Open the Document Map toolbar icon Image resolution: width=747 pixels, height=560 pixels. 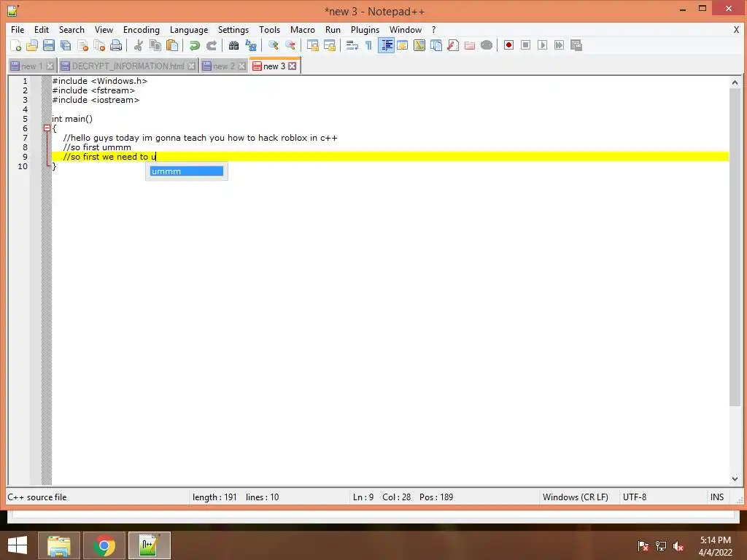coord(419,46)
